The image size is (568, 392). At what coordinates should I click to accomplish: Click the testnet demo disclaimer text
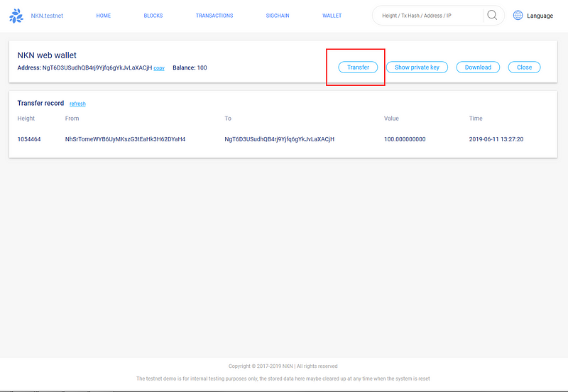click(283, 379)
